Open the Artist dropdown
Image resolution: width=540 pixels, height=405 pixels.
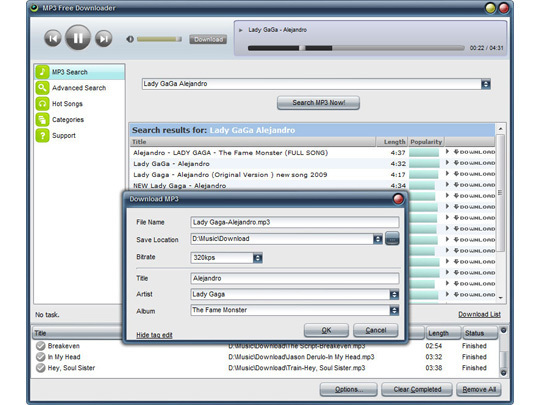tap(394, 294)
